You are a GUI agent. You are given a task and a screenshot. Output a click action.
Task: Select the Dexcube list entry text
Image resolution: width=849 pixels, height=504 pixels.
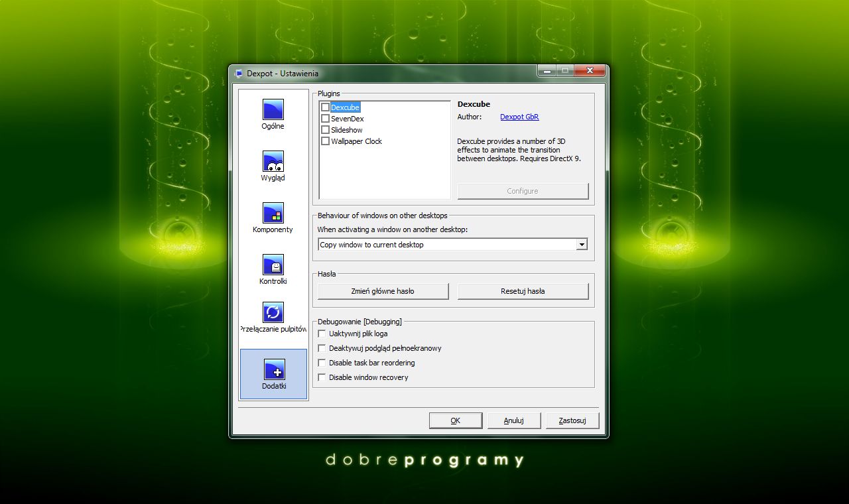click(x=345, y=107)
